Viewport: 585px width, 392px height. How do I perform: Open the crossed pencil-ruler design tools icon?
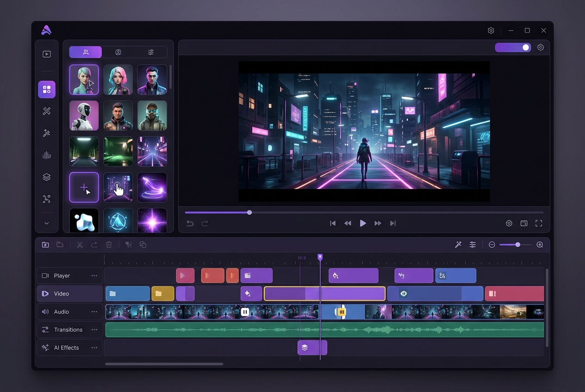(x=47, y=111)
